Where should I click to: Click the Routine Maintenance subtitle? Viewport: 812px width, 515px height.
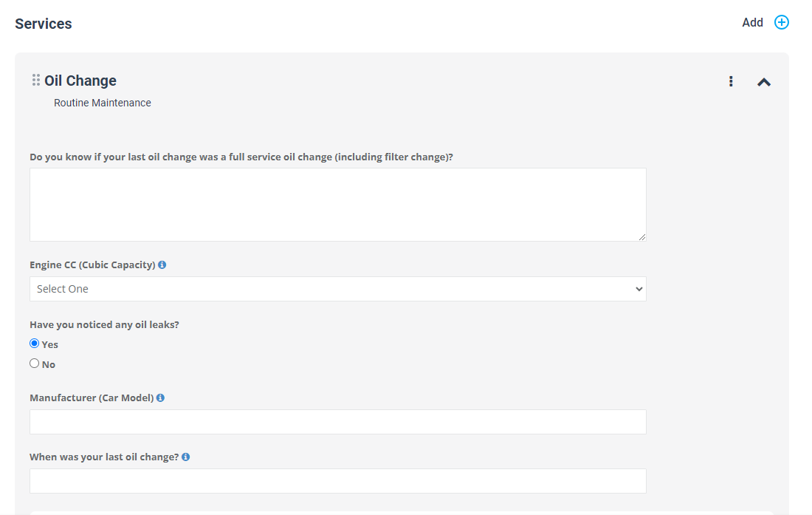point(103,103)
